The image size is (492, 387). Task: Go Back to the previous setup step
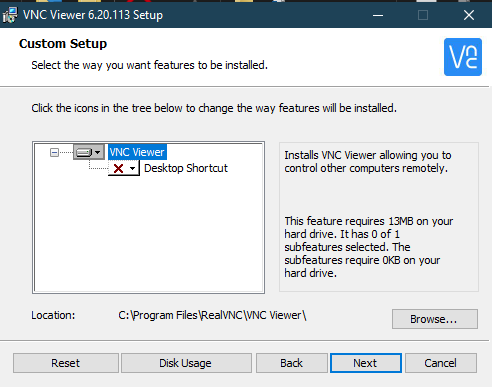coord(292,363)
